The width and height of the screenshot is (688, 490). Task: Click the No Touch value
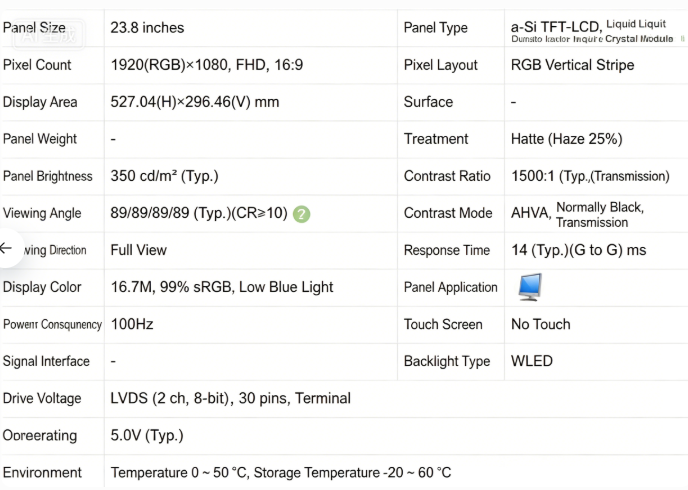541,324
